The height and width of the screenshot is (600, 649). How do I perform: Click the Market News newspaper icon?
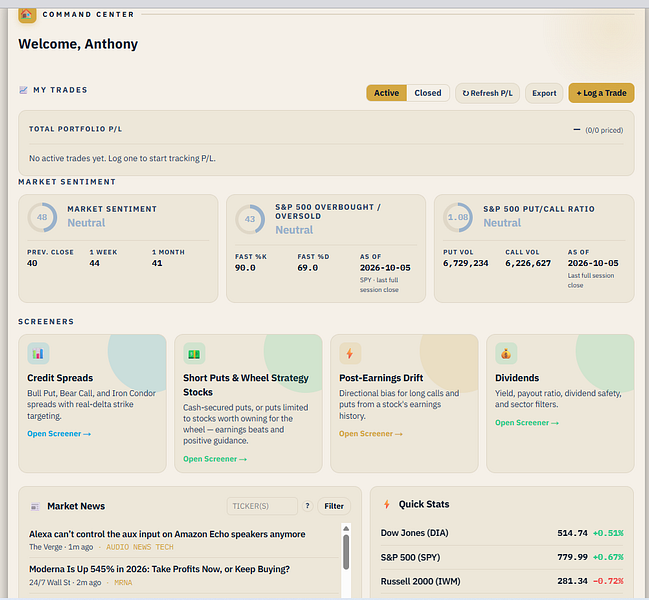pos(35,506)
